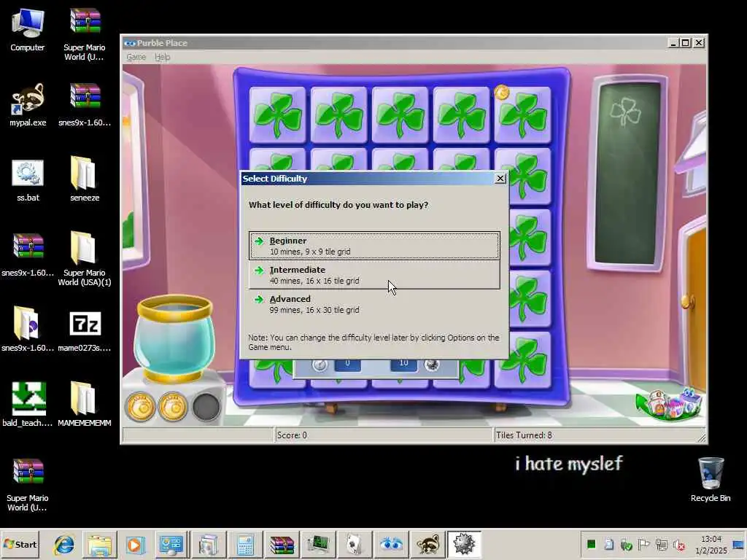Click the Show desktop button in the tray corner
The height and width of the screenshot is (560, 747).
pyautogui.click(x=738, y=544)
